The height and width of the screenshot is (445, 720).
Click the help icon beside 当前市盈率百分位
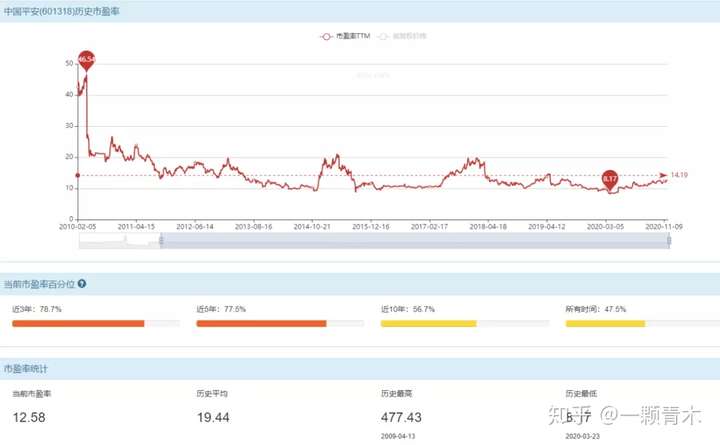(x=82, y=284)
